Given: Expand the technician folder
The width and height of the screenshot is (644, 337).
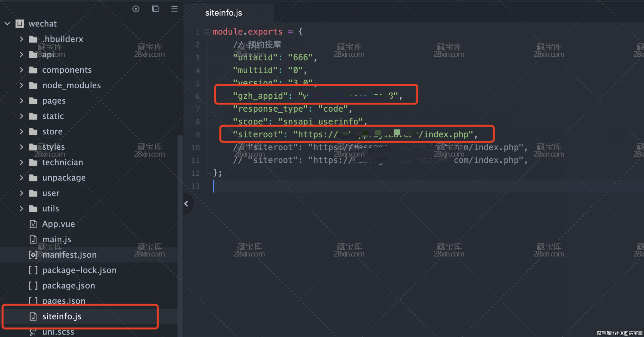Looking at the screenshot, I should point(21,163).
